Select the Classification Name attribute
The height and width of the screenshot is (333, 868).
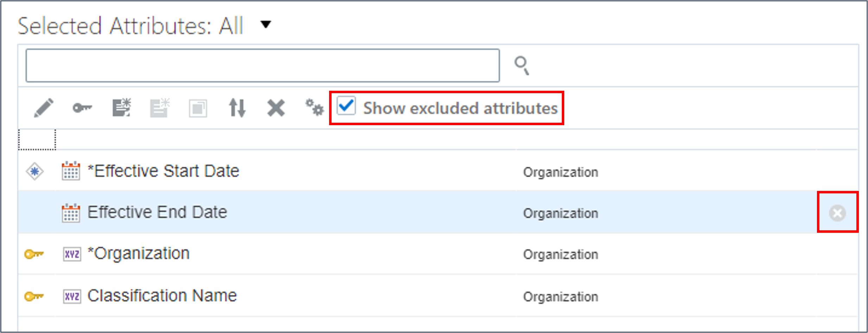coord(162,296)
